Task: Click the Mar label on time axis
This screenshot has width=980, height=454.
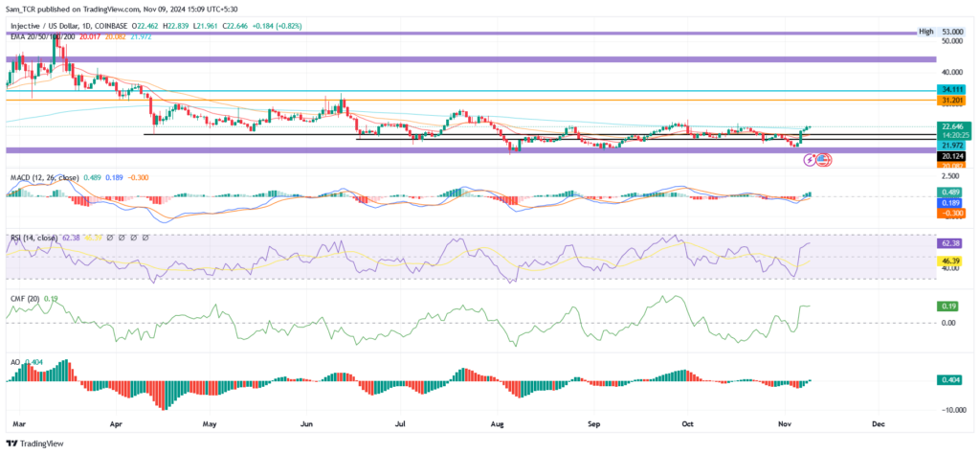Action: point(17,423)
